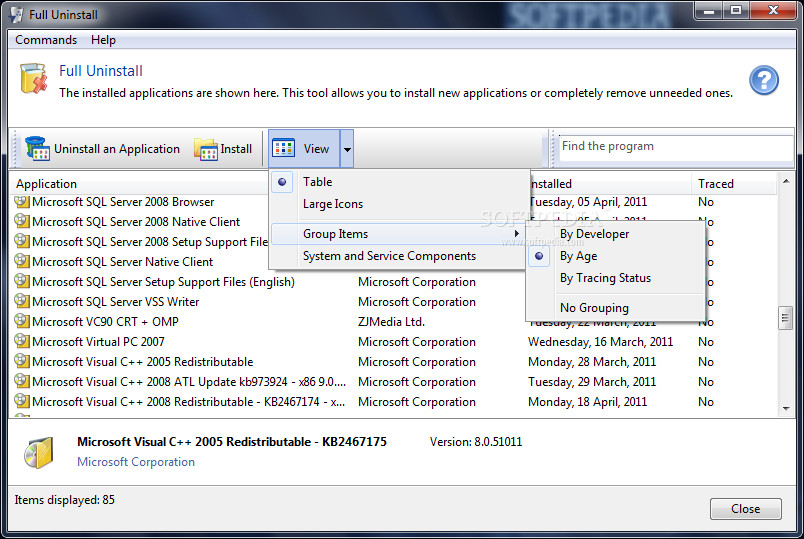804x539 pixels.
Task: Click the scrollbar down arrow
Action: pyautogui.click(x=786, y=409)
